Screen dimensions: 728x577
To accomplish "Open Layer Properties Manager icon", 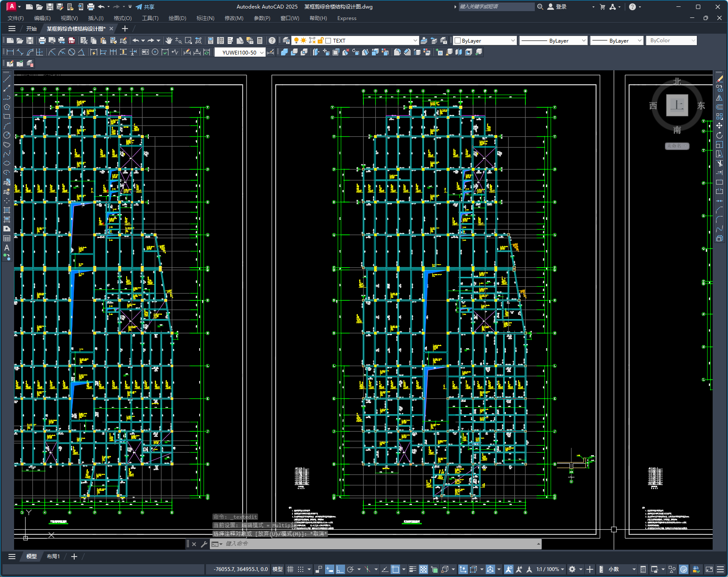I will (286, 40).
